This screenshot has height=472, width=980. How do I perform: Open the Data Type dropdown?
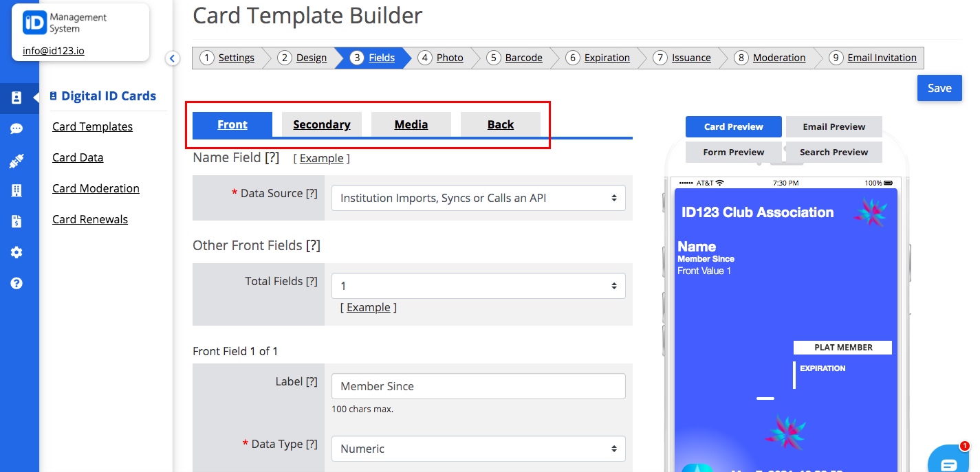(478, 448)
